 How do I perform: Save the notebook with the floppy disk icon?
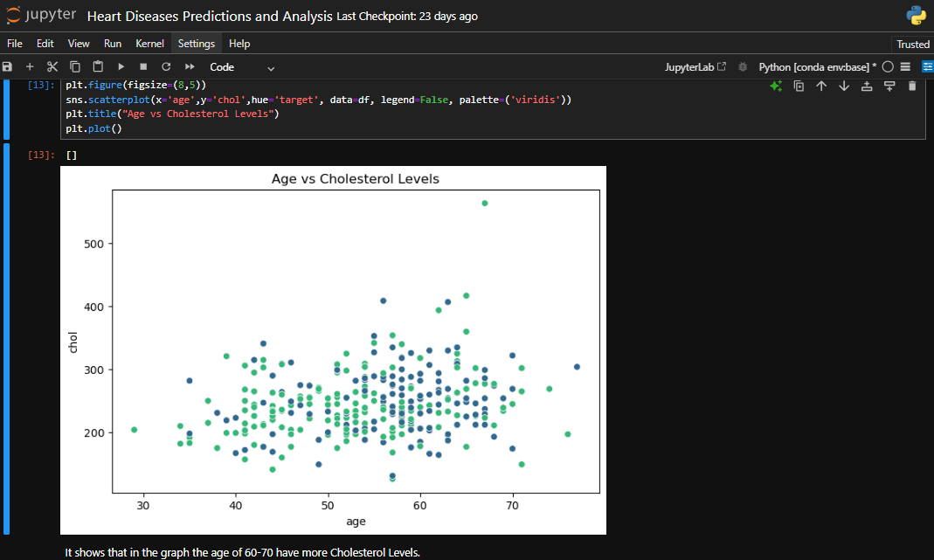pyautogui.click(x=7, y=66)
